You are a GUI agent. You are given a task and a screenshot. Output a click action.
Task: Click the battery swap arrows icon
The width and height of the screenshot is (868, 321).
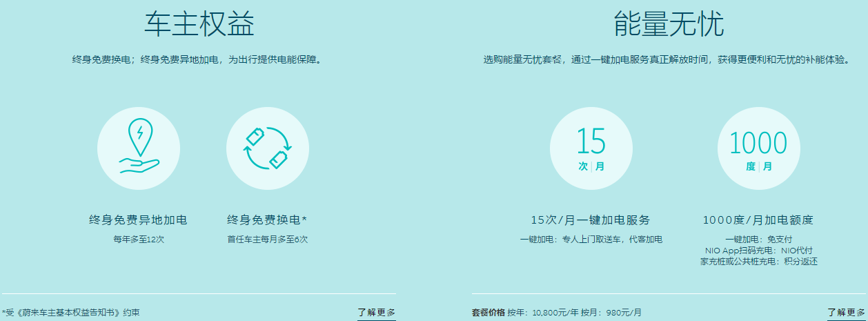point(268,148)
